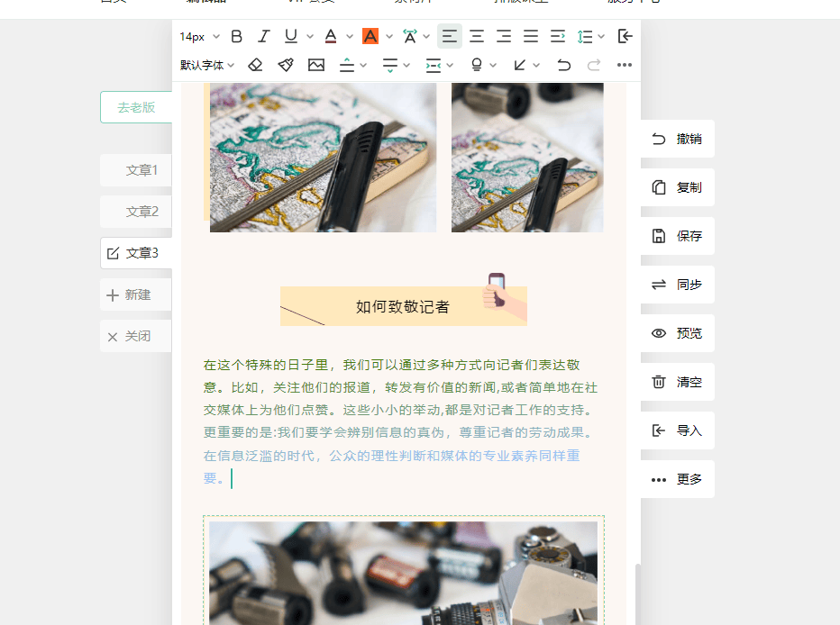This screenshot has width=840, height=625.
Task: Click the lightbulb icon in toolbar
Action: (x=477, y=65)
